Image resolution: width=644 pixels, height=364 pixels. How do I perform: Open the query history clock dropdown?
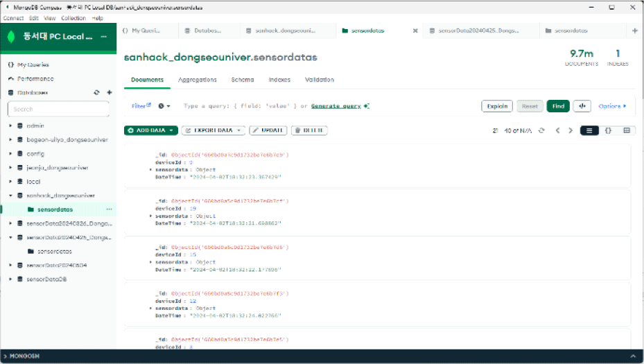(x=164, y=106)
